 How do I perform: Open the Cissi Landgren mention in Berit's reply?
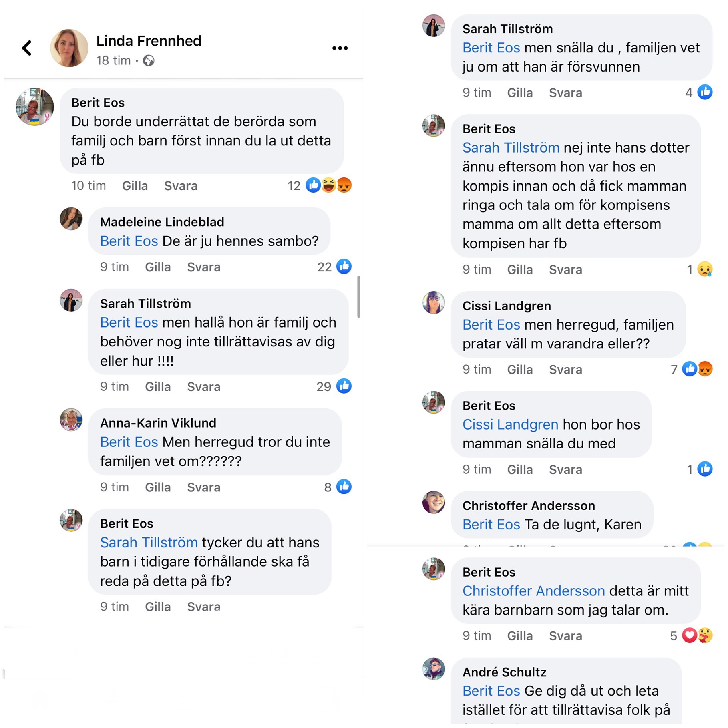pos(510,424)
